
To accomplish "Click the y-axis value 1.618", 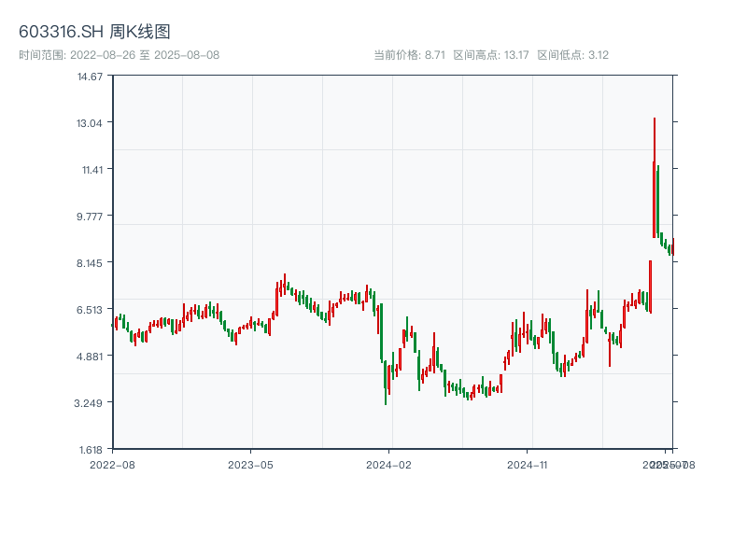I will (x=91, y=450).
